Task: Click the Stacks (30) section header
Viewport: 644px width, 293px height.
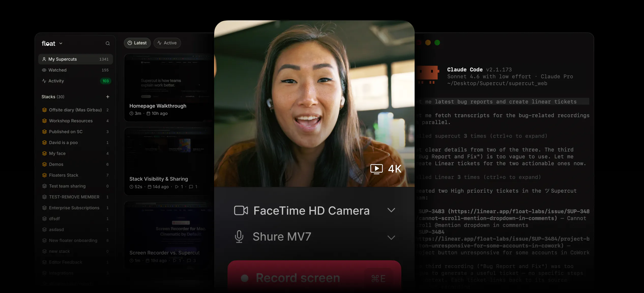Action: 53,97
